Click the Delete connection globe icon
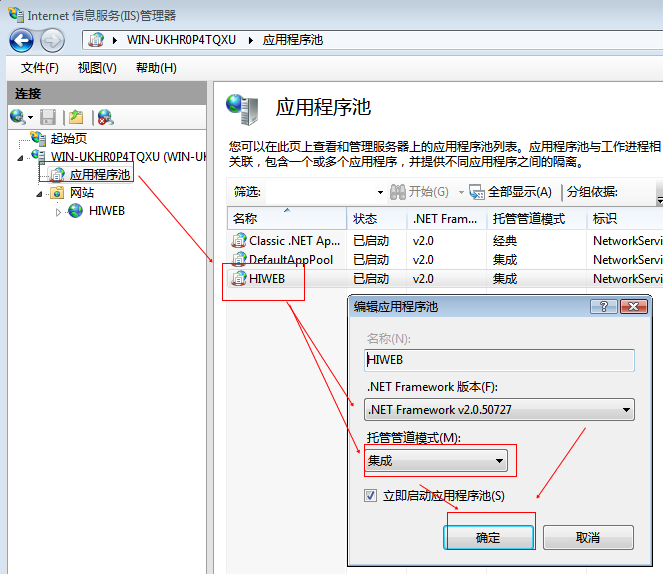Image resolution: width=663 pixels, height=574 pixels. [105, 117]
